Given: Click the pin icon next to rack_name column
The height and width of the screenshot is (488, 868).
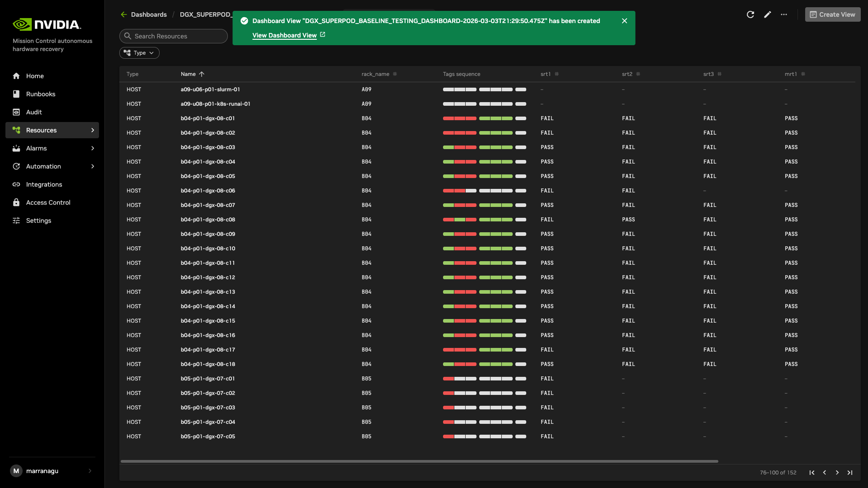Looking at the screenshot, I should pyautogui.click(x=395, y=74).
